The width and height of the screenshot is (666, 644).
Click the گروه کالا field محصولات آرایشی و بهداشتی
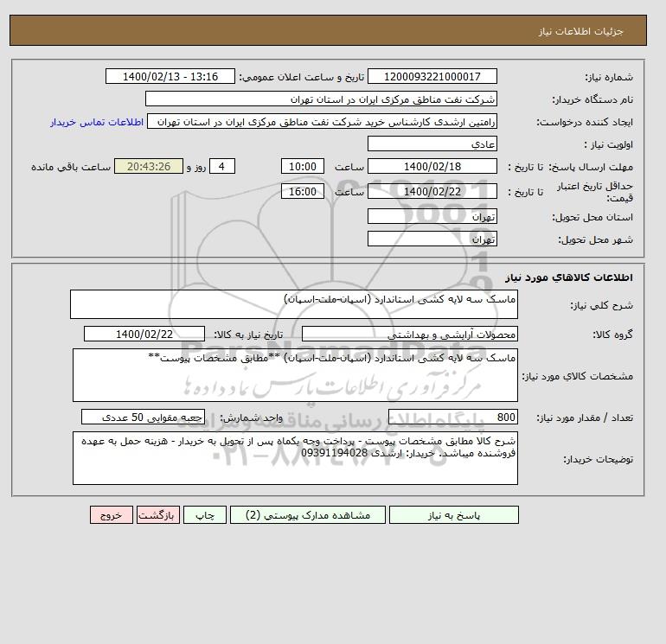tap(409, 334)
